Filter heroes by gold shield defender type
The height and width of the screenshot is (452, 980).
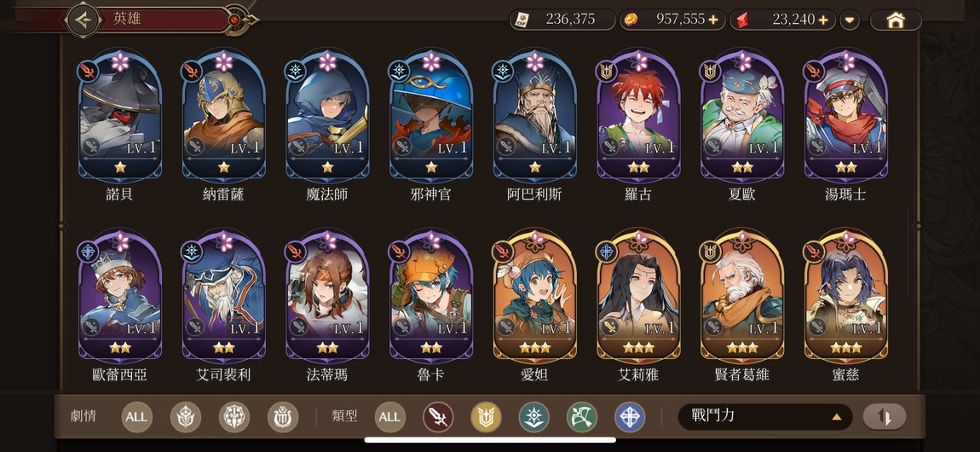pyautogui.click(x=486, y=417)
